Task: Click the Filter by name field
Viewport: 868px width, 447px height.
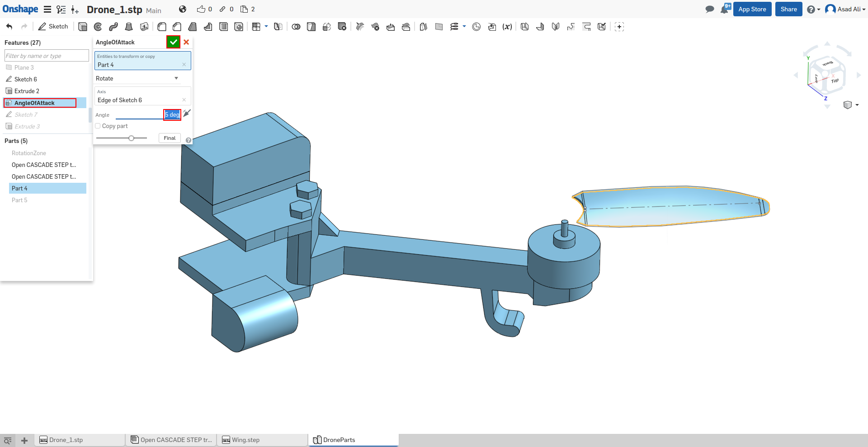Action: pyautogui.click(x=47, y=56)
